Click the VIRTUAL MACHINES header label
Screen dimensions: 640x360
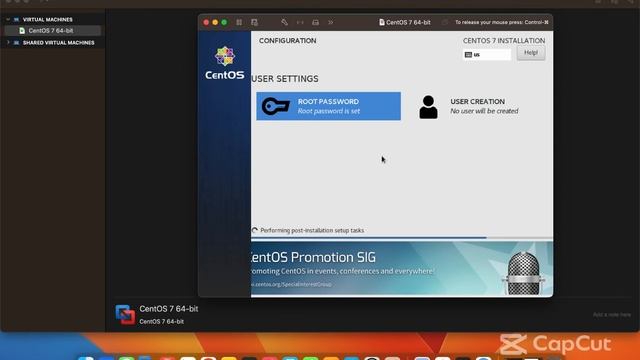(x=47, y=19)
